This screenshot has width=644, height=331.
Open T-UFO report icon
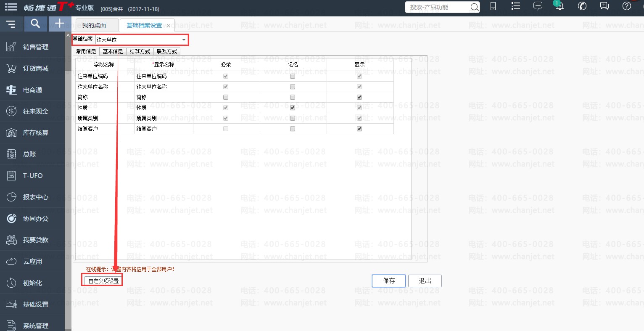11,175
